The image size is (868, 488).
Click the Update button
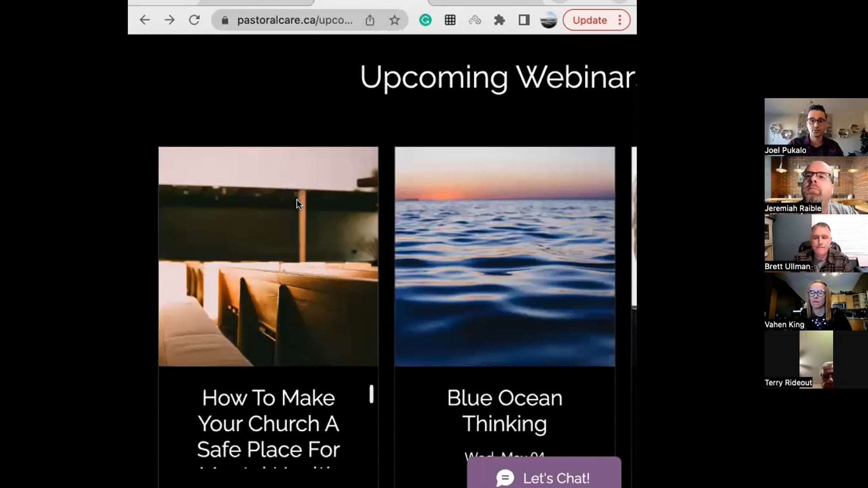[590, 20]
